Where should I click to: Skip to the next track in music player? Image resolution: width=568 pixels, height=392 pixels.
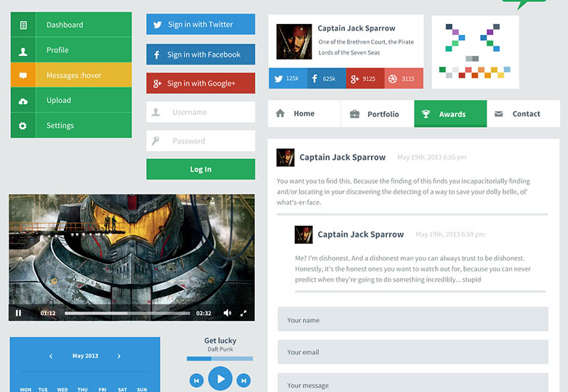[x=244, y=380]
